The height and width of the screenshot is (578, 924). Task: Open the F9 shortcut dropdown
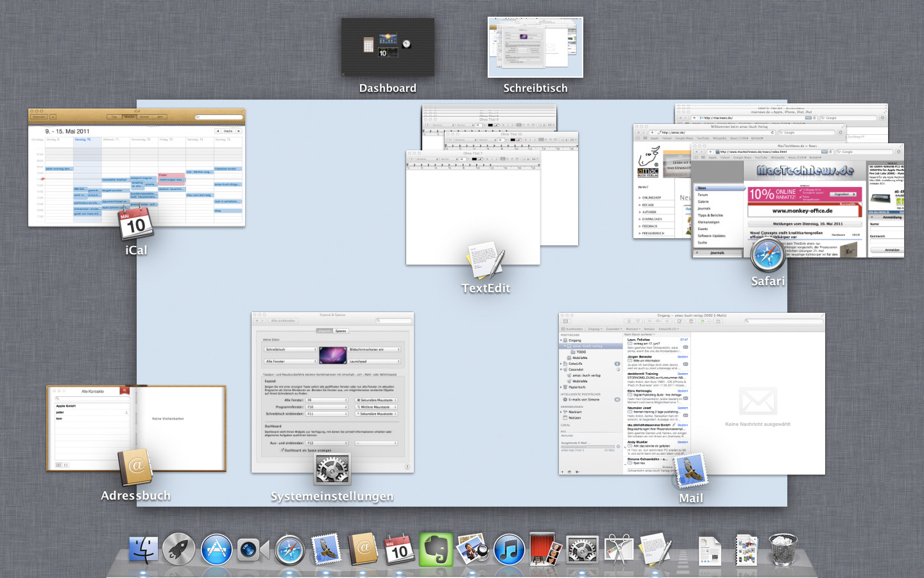coord(327,400)
